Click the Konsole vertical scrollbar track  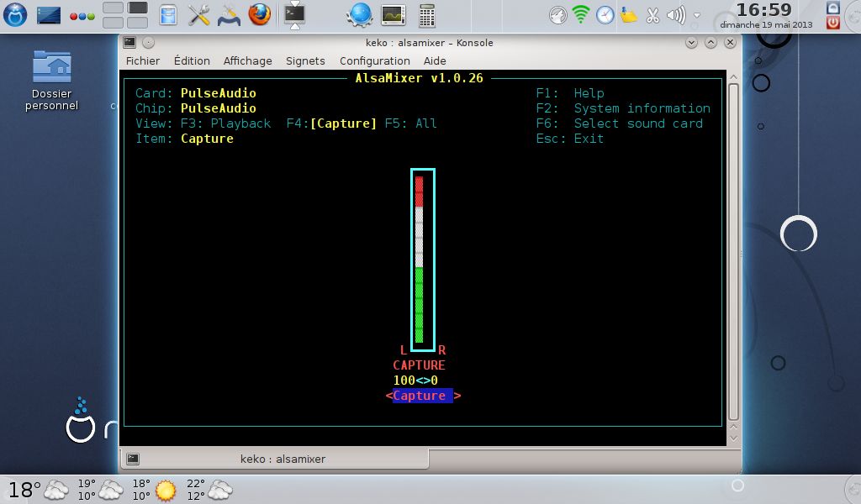[733, 252]
